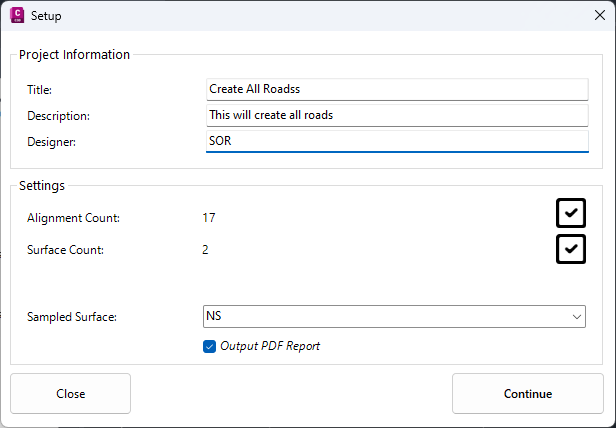
Task: Click the Designer label
Action: (51, 142)
